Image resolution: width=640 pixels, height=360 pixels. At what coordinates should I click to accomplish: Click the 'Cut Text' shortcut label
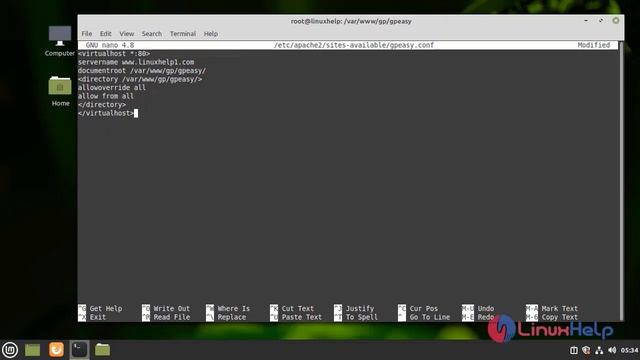click(298, 309)
